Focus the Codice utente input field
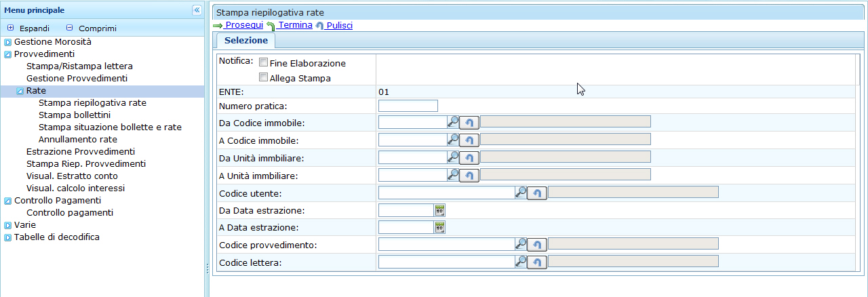Viewport: 868px width, 297px height. (447, 192)
